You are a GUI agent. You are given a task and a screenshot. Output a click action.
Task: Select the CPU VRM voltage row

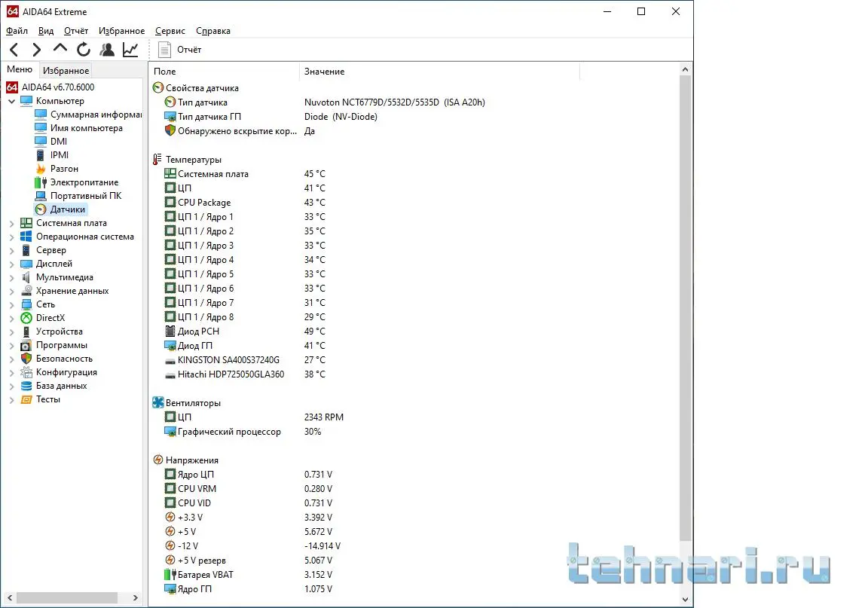point(248,488)
